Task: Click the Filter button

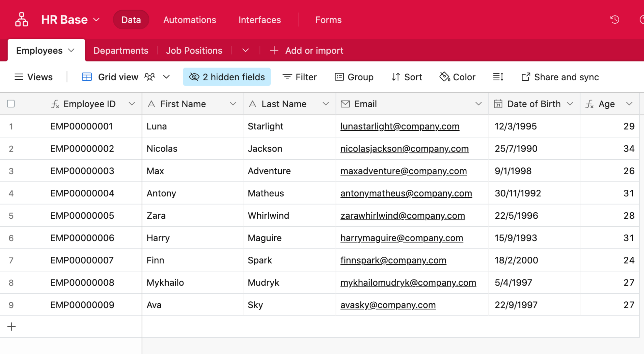Action: click(x=299, y=77)
